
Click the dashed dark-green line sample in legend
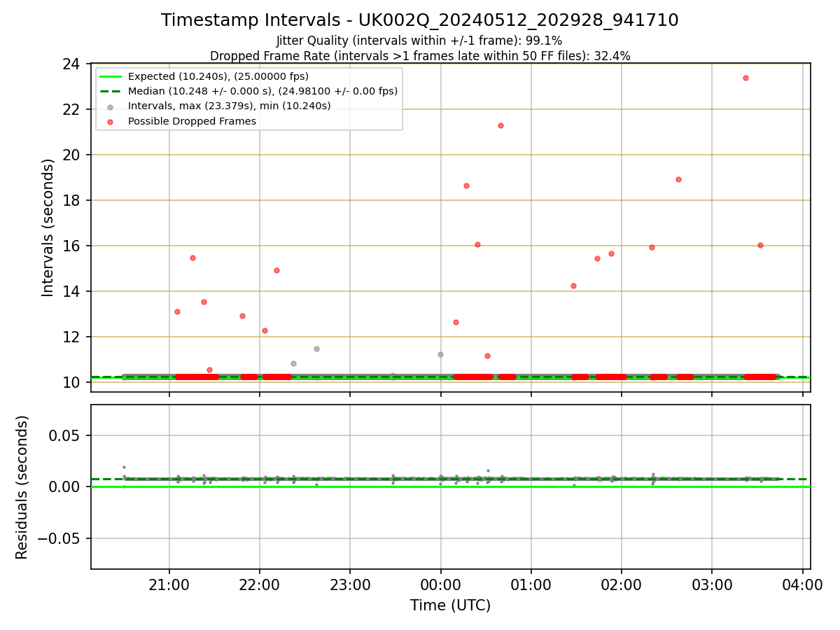click(111, 91)
